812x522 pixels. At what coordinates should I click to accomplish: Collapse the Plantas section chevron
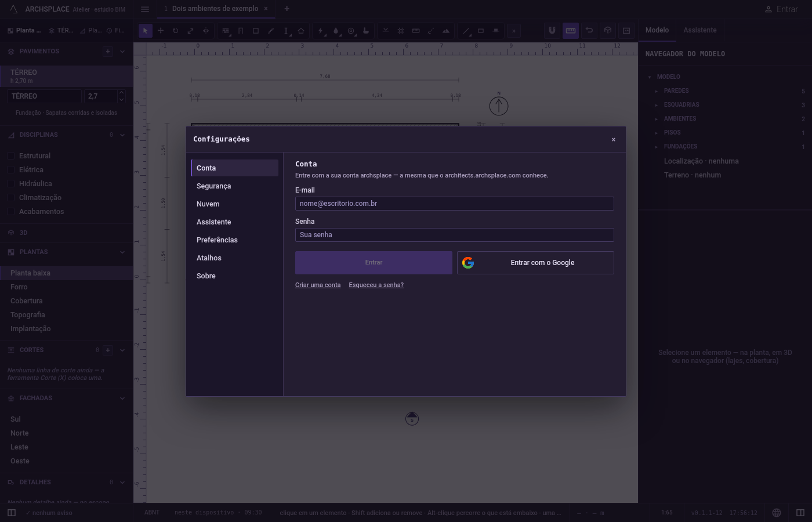click(122, 252)
